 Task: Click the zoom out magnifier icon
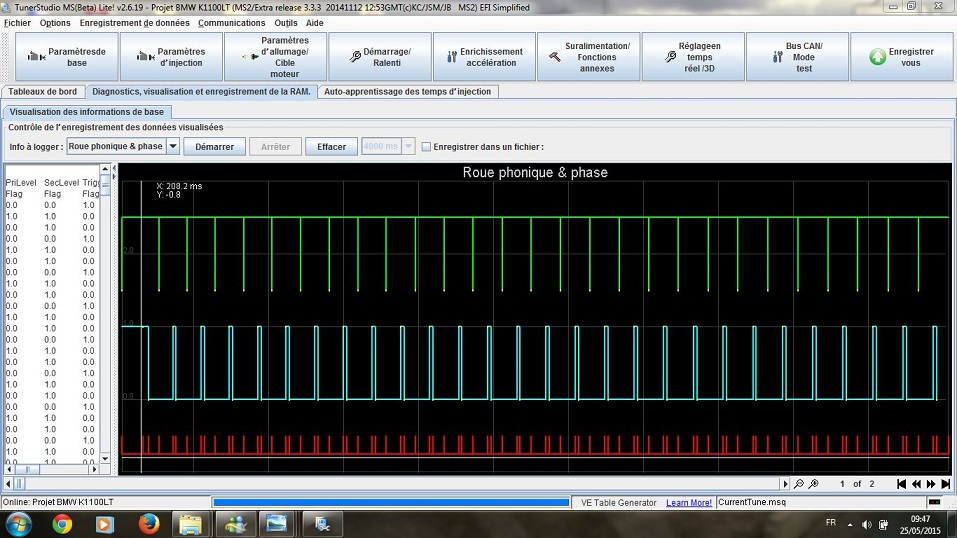pos(797,484)
